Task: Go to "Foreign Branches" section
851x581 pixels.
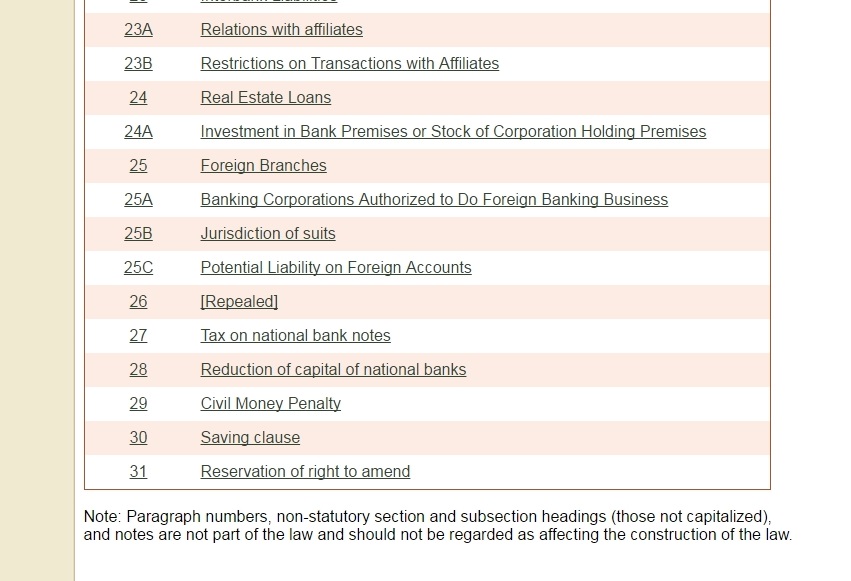Action: point(263,166)
